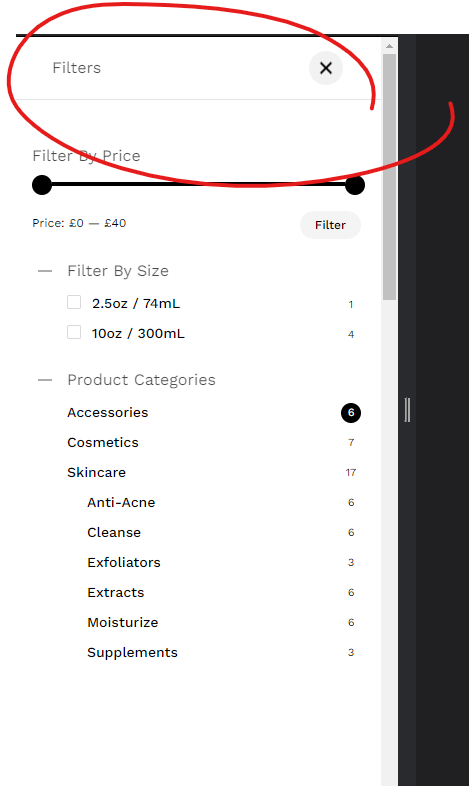
Task: Check the 10oz / 300mL size box
Action: point(74,332)
